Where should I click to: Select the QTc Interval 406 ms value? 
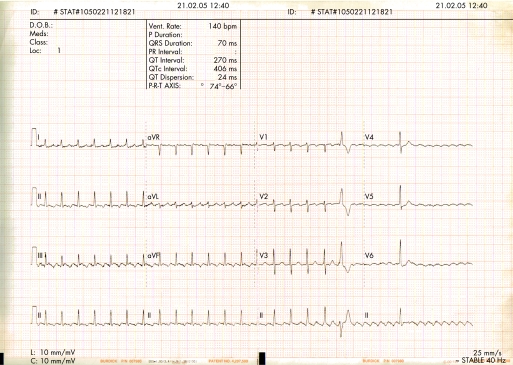225,69
